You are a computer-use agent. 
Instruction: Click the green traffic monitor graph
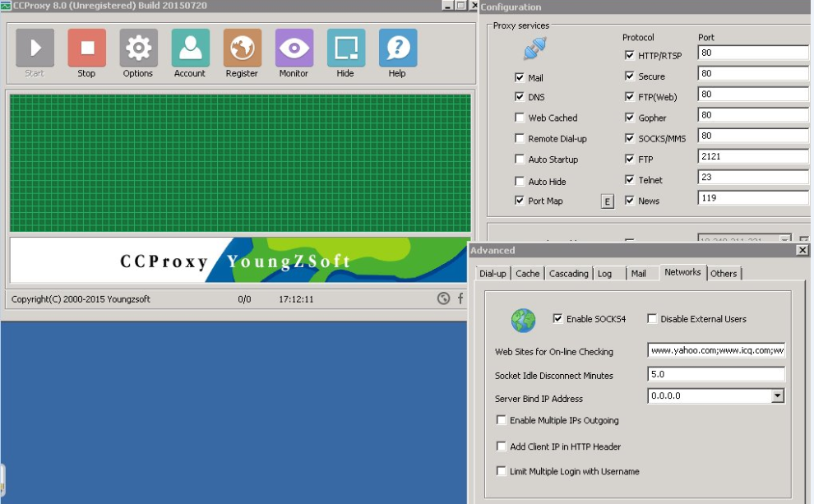click(240, 163)
